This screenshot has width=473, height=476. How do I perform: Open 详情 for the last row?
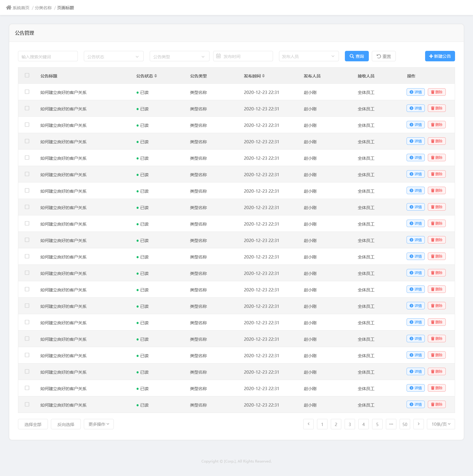pyautogui.click(x=416, y=404)
